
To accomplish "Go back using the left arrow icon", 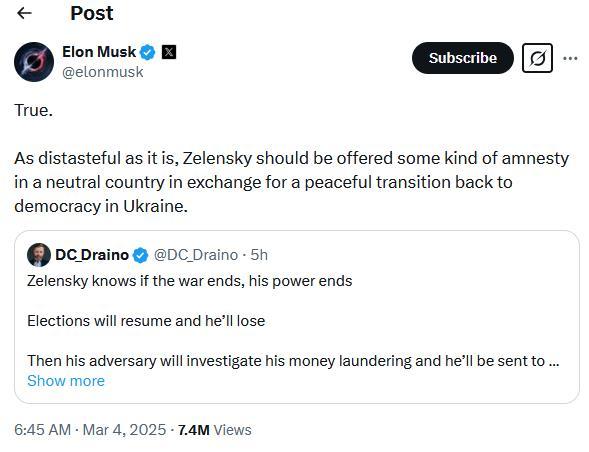I will 24,14.
